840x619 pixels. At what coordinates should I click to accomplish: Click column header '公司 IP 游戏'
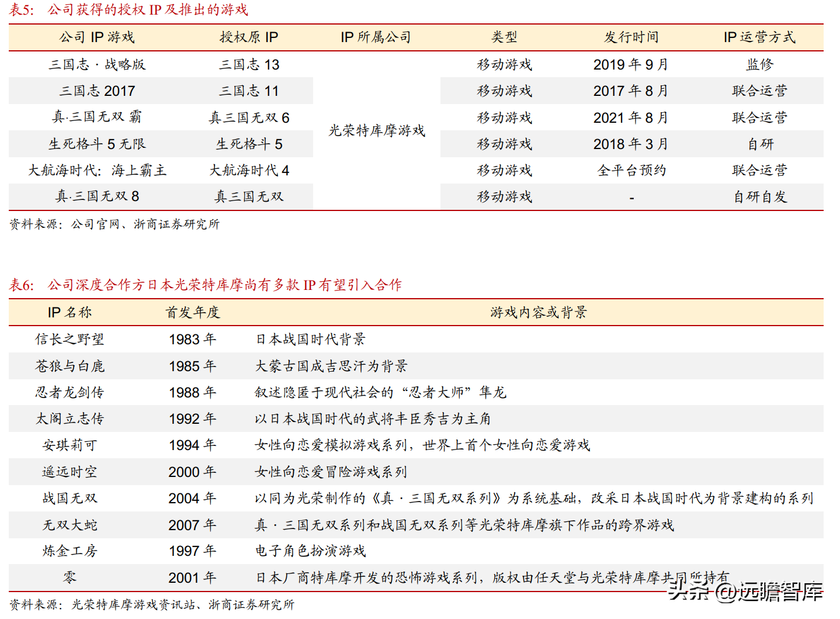(97, 37)
